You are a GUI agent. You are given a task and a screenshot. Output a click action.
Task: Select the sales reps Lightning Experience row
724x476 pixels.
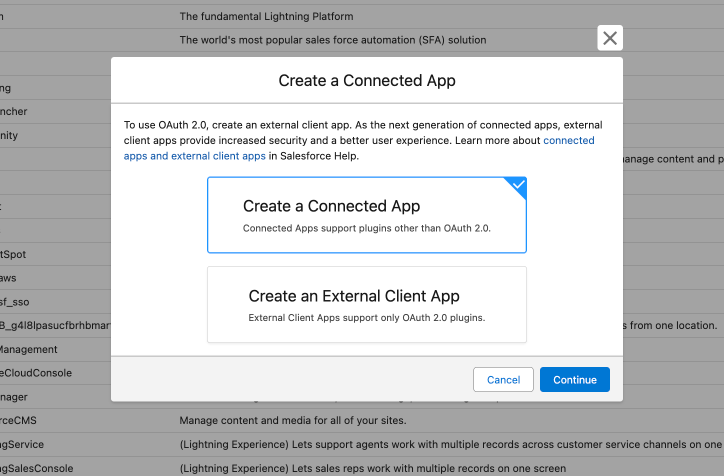point(372,468)
